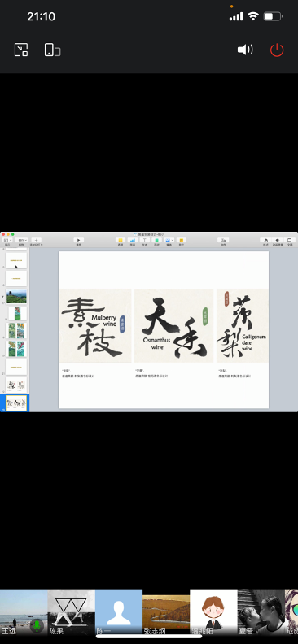Image resolution: width=298 pixels, height=644 pixels.
Task: Toggle the speaker audio icon
Action: click(x=245, y=50)
